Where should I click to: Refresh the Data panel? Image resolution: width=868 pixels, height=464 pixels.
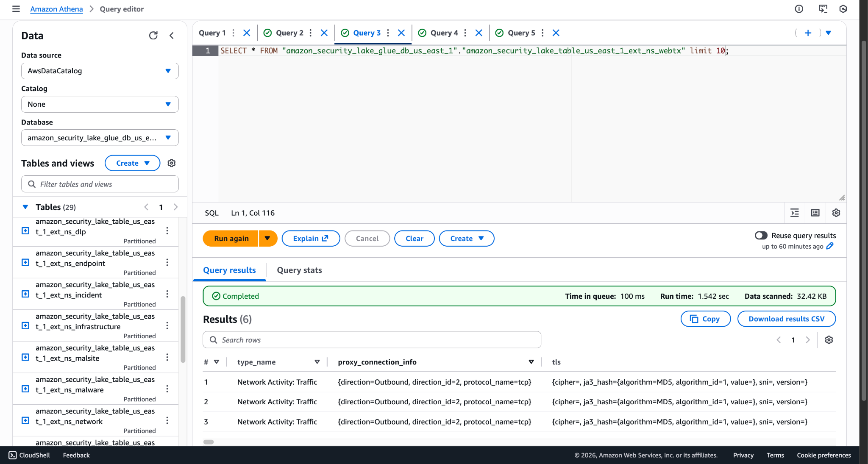click(153, 36)
